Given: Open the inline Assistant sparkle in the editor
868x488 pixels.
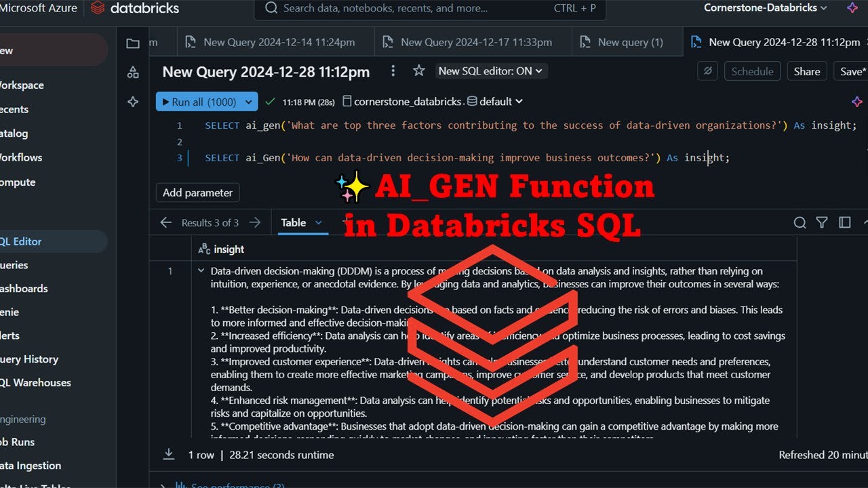Looking at the screenshot, I should [857, 102].
